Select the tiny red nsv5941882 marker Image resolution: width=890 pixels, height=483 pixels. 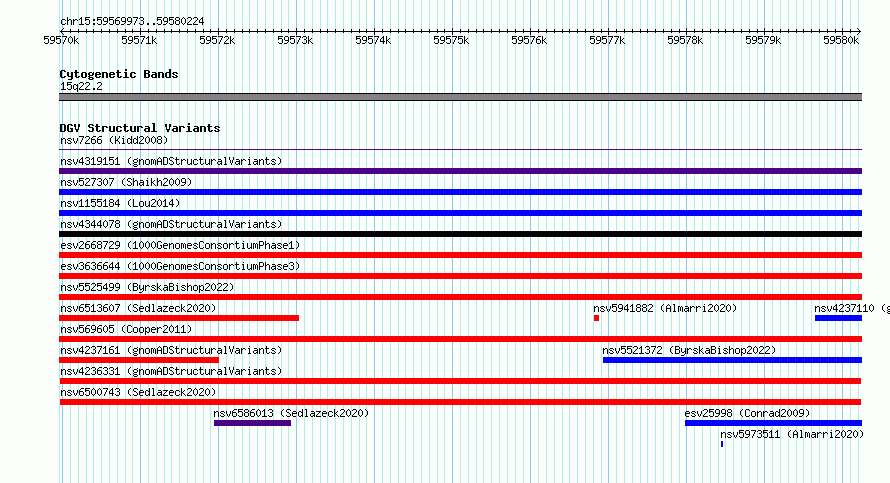[596, 318]
